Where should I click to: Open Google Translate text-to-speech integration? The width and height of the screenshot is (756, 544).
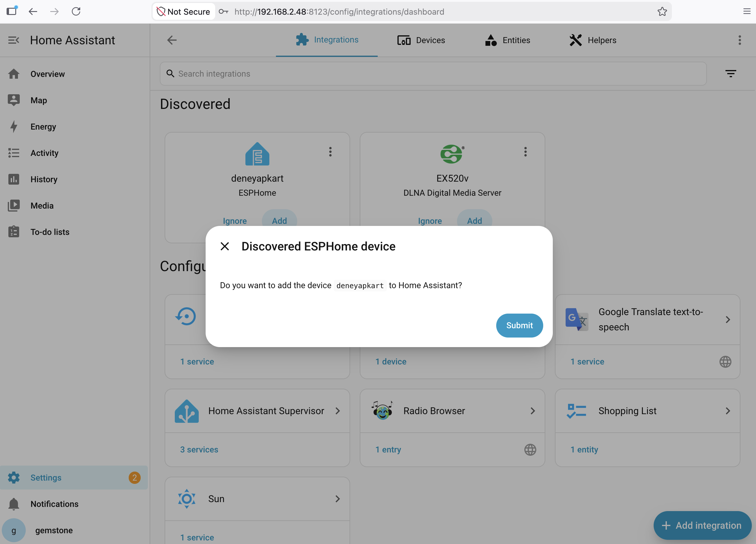647,319
